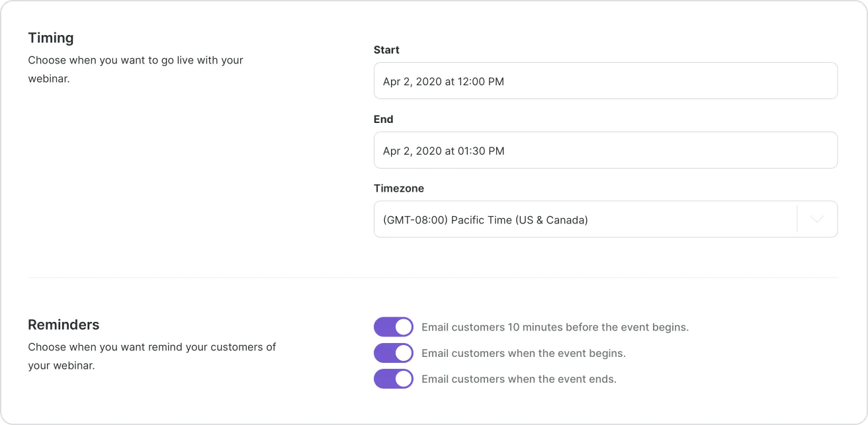This screenshot has width=868, height=425.
Task: Click the End field label
Action: tap(384, 119)
